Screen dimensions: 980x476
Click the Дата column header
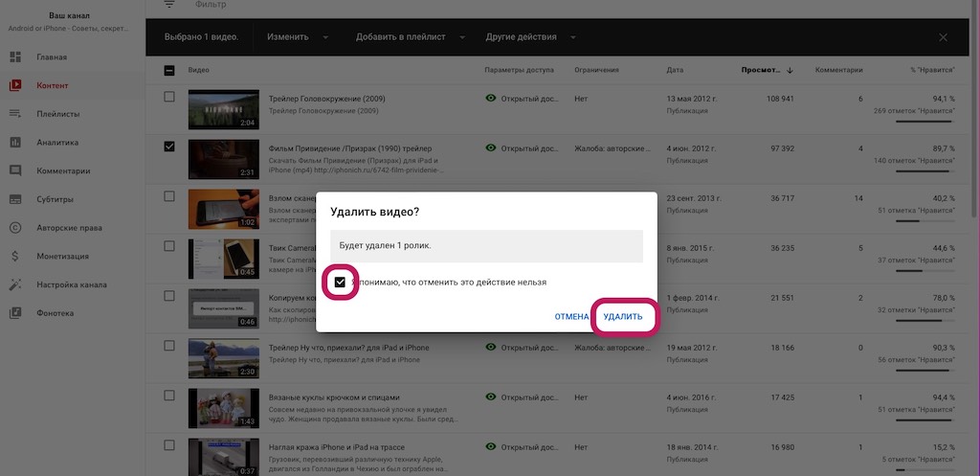675,70
